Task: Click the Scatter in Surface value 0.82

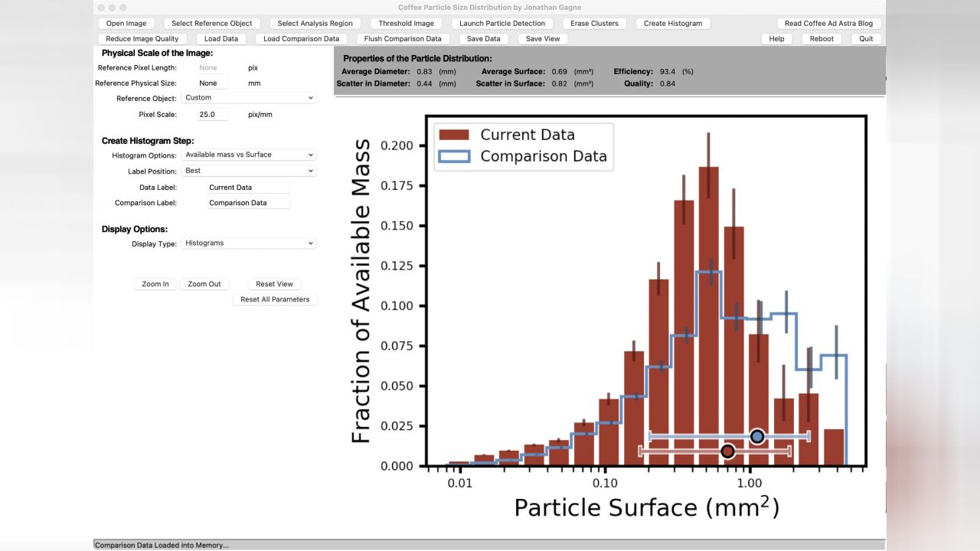Action: coord(560,83)
